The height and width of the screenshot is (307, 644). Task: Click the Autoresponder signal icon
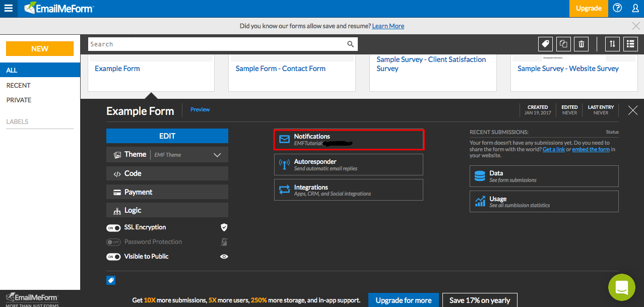(x=285, y=165)
